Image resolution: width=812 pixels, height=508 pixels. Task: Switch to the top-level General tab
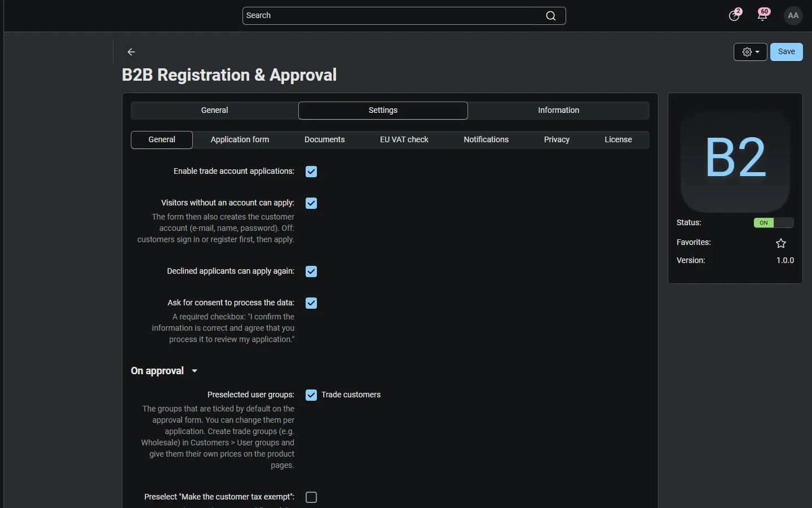pyautogui.click(x=214, y=111)
